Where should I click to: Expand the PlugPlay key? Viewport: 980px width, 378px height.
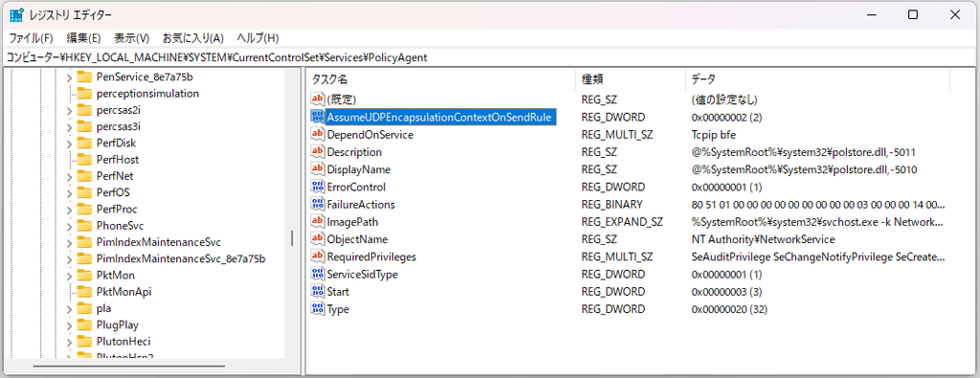click(x=69, y=325)
